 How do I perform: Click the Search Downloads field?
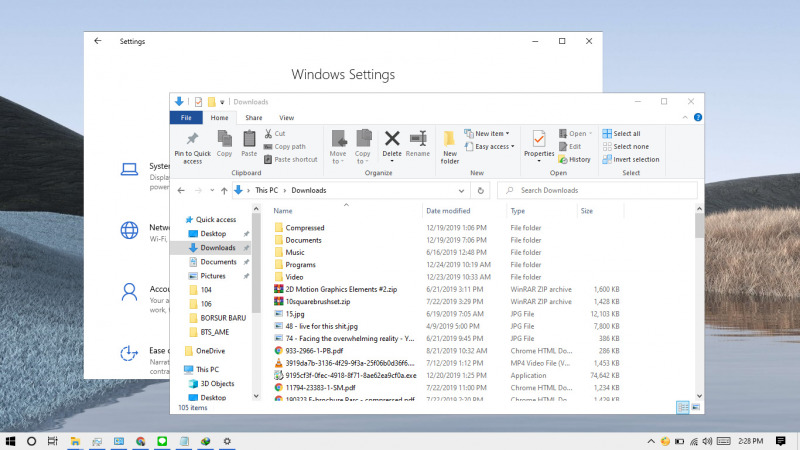click(x=597, y=190)
